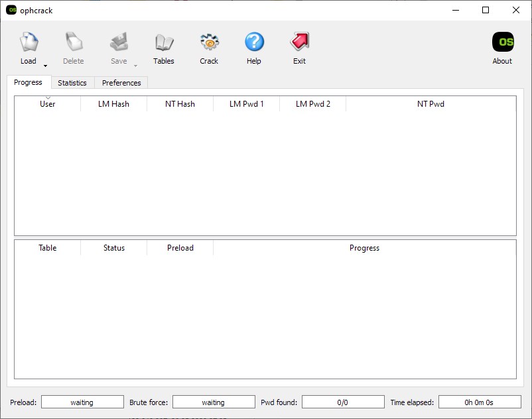Minimize the ophcrack window

point(456,10)
